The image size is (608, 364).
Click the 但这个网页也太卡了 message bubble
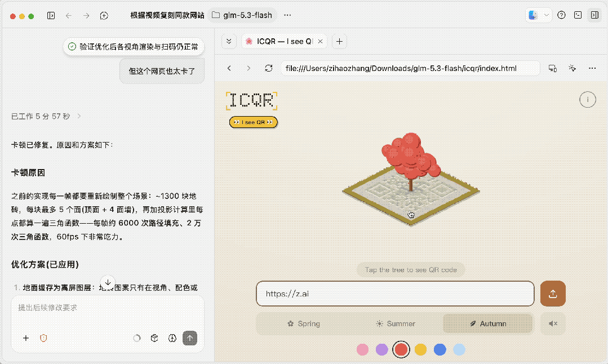(162, 71)
